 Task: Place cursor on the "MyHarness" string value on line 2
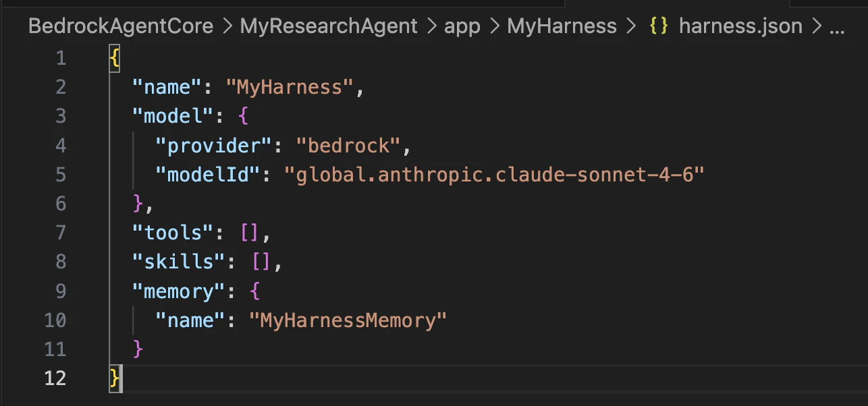click(290, 87)
